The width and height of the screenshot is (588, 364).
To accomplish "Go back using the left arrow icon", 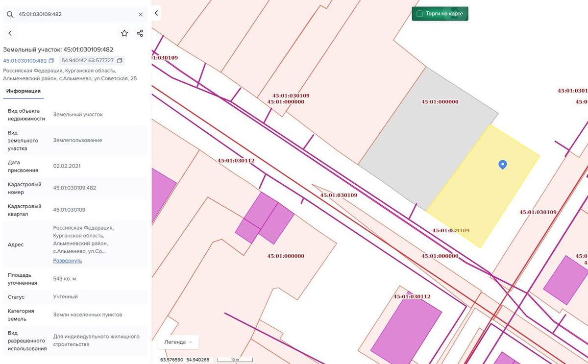I will (10, 33).
